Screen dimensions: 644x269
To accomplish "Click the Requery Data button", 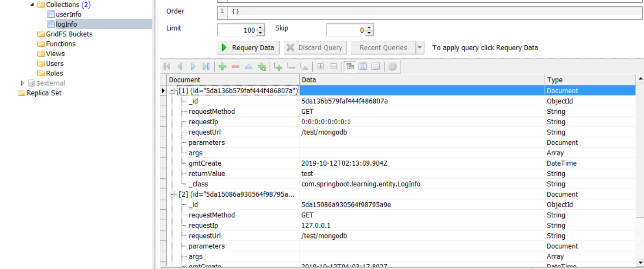I will [x=248, y=48].
